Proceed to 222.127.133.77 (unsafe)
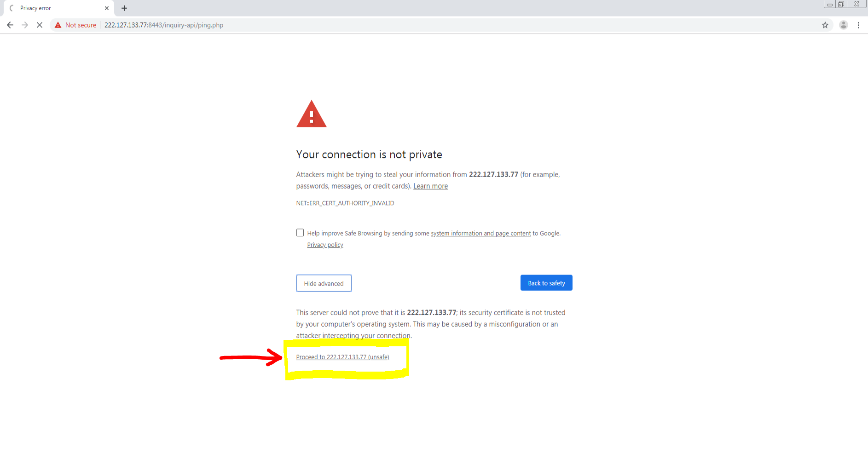The height and width of the screenshot is (453, 868). coord(342,357)
